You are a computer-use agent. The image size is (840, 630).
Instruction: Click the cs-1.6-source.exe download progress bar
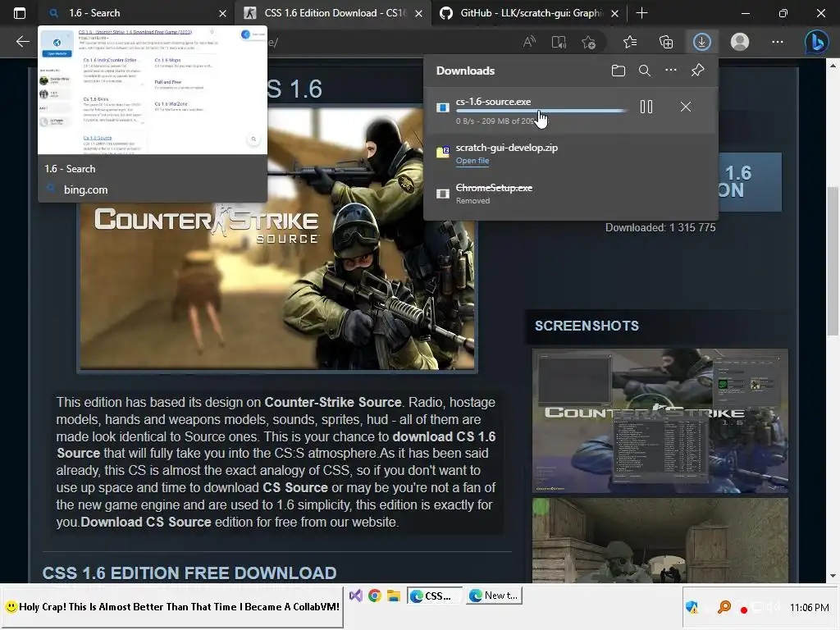pyautogui.click(x=541, y=111)
